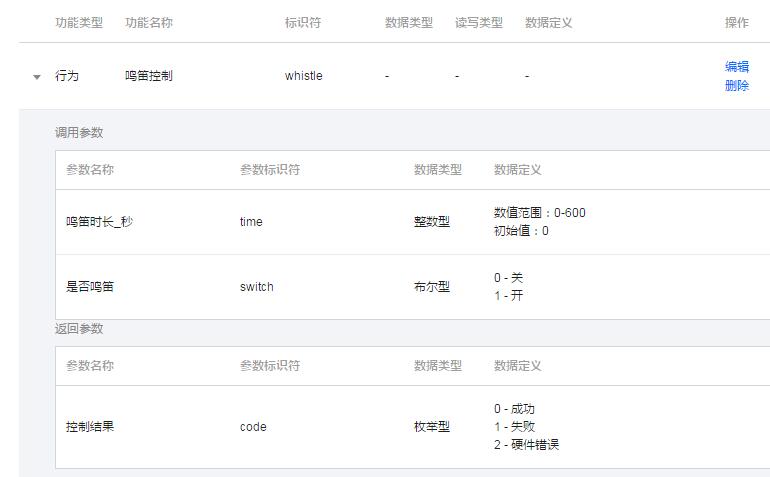Click the 操作 column header

click(736, 23)
